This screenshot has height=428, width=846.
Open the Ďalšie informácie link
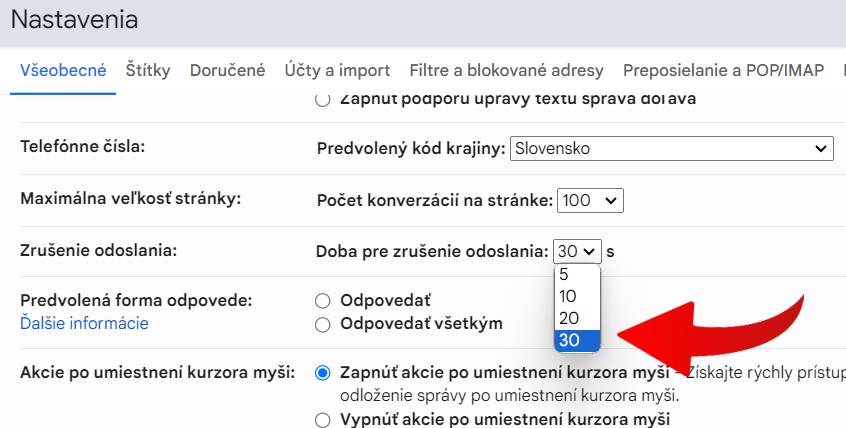pyautogui.click(x=84, y=323)
